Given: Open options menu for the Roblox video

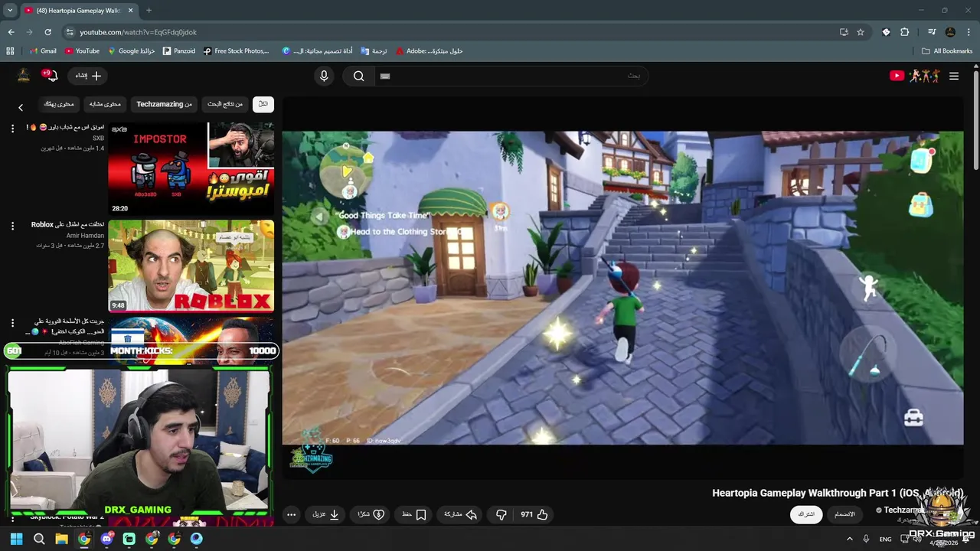Looking at the screenshot, I should [12, 226].
